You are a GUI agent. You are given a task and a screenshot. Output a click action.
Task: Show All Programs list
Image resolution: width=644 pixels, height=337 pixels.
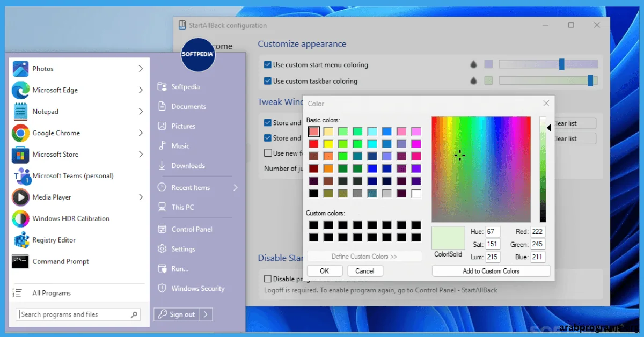[52, 293]
